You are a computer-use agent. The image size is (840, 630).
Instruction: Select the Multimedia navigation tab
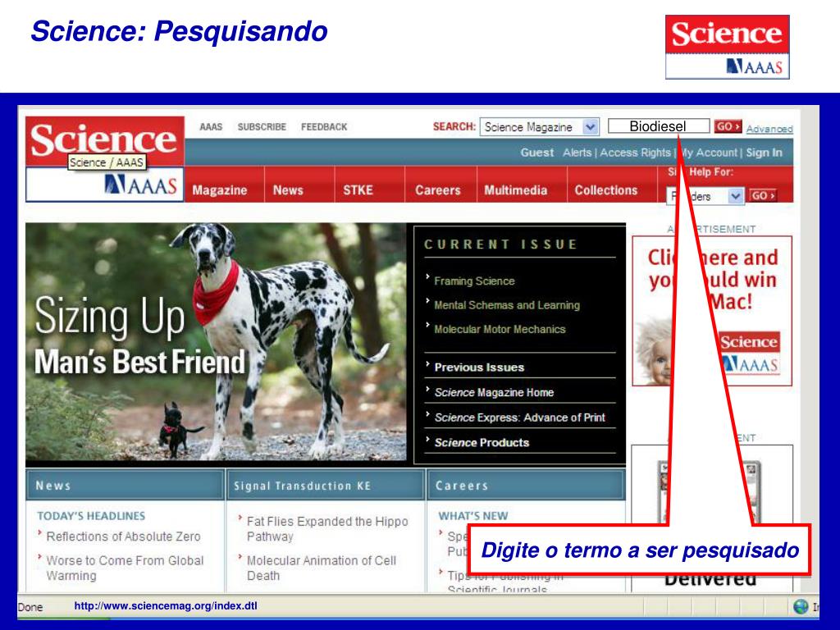(x=515, y=190)
